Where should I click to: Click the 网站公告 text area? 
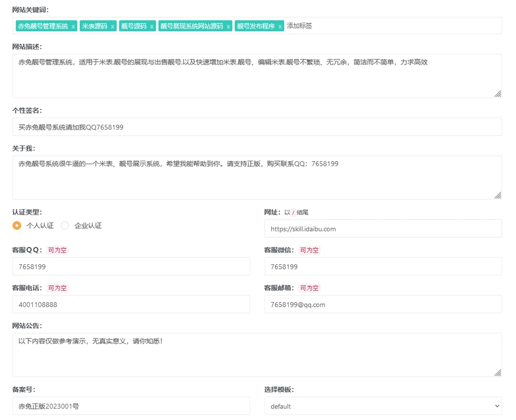point(257,355)
